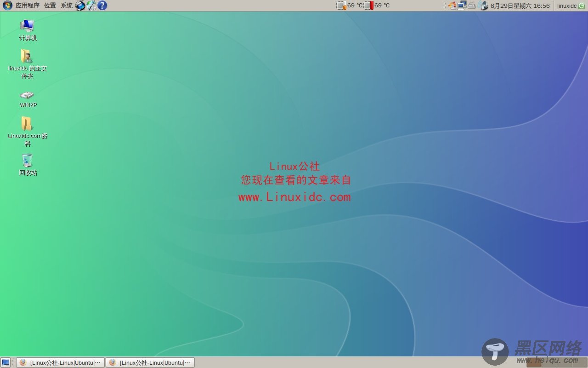Click the Ubuntu update notifier tray icon
Image resolution: width=588 pixels, height=368 pixels.
[x=452, y=6]
